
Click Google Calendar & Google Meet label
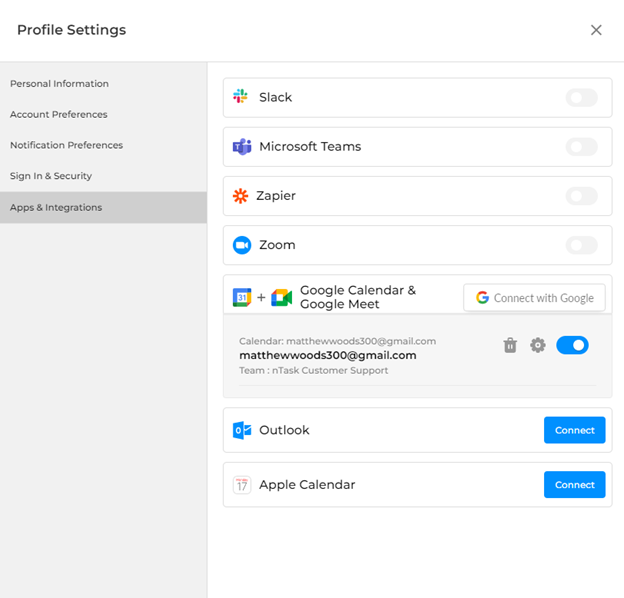click(x=358, y=297)
